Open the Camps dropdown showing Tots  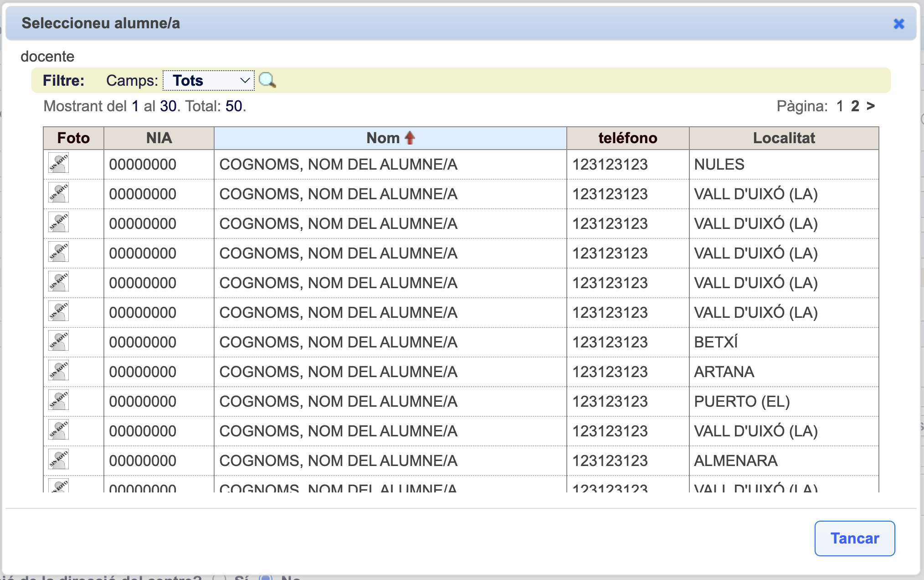[x=209, y=81]
